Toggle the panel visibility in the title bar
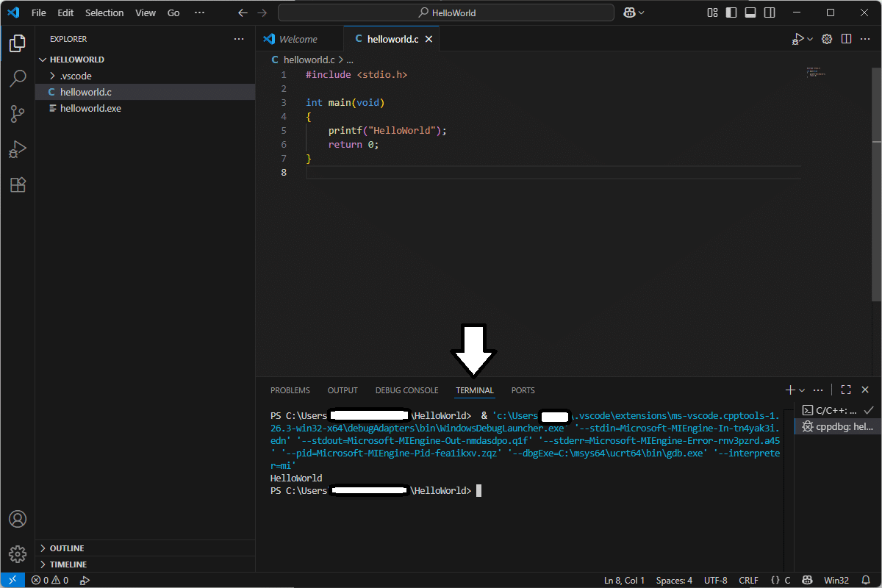 (x=750, y=12)
